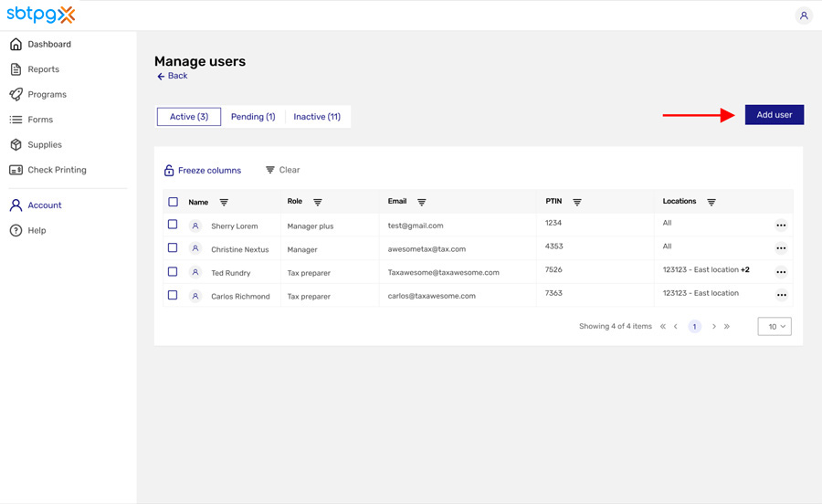822x504 pixels.
Task: Click the Programs rocket icon
Action: (16, 94)
